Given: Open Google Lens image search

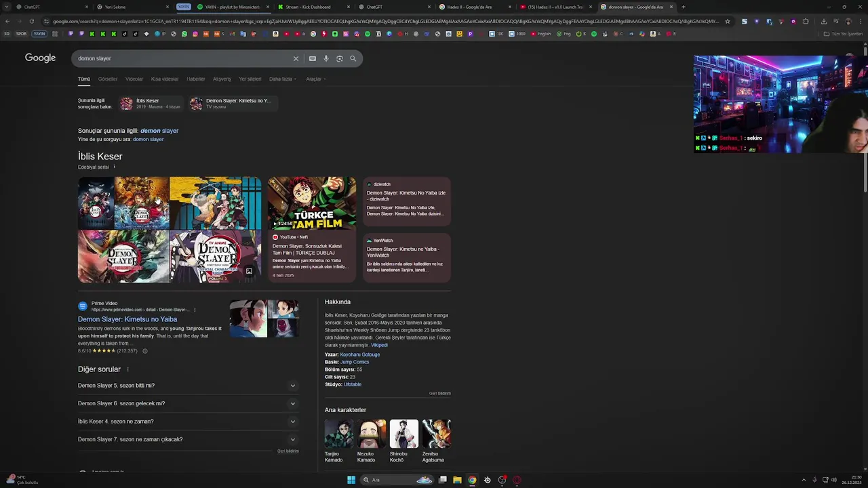Looking at the screenshot, I should click(x=340, y=58).
